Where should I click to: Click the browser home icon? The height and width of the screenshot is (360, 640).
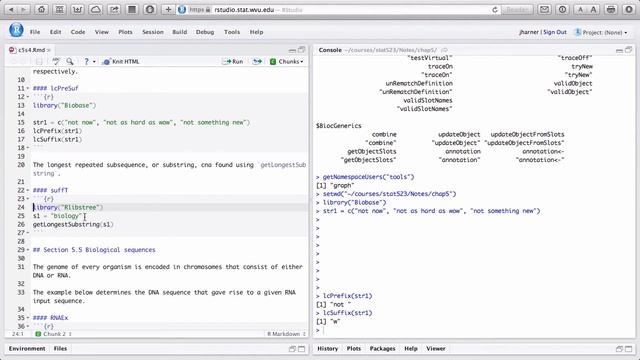[x=41, y=9]
